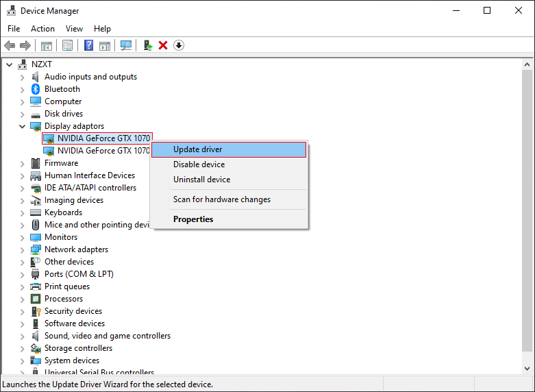Choose Disable device from context menu
Image resolution: width=535 pixels, height=392 pixels.
(x=229, y=164)
